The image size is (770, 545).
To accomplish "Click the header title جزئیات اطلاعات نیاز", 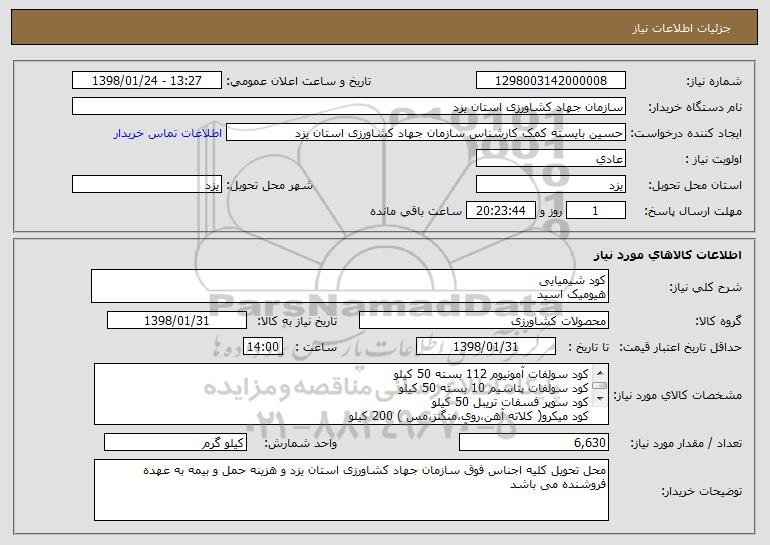I will (681, 28).
